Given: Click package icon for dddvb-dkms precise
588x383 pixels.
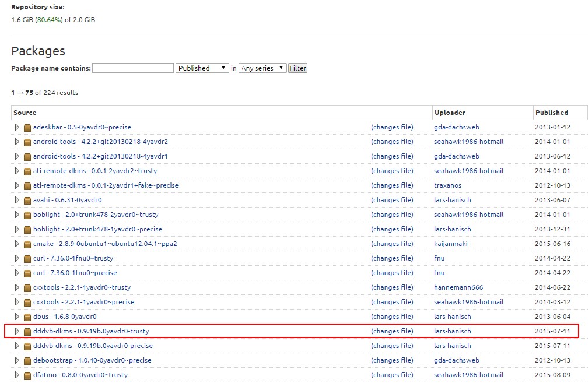Looking at the screenshot, I should click(x=27, y=347).
